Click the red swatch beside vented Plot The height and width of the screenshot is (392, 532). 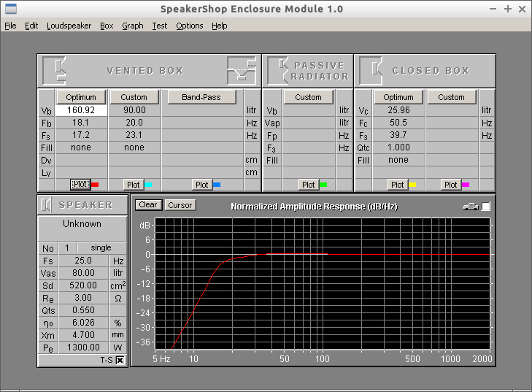[x=94, y=185]
